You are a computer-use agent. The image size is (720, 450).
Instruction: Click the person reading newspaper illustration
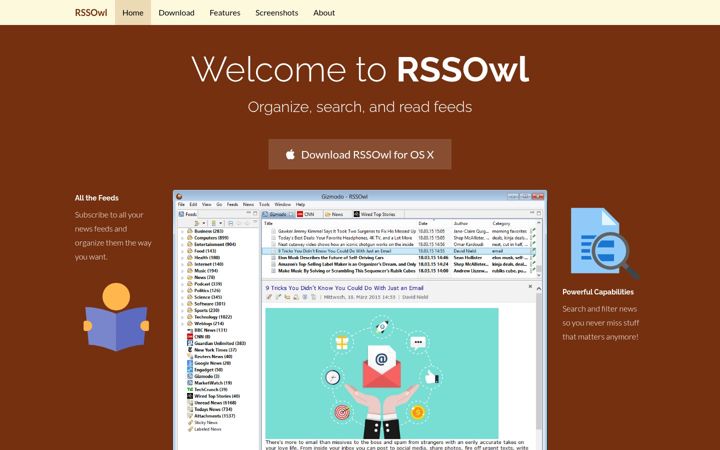tap(116, 317)
